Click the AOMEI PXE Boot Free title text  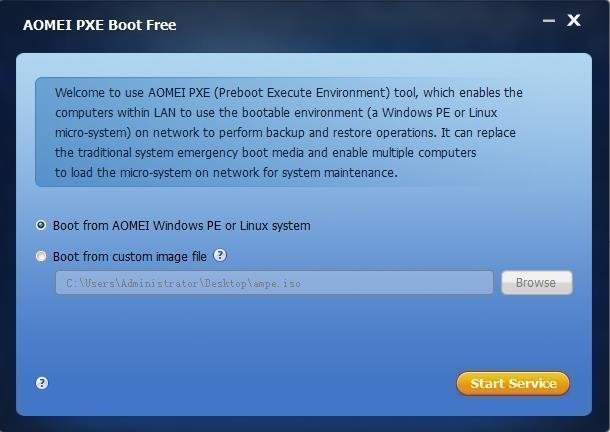pos(99,24)
